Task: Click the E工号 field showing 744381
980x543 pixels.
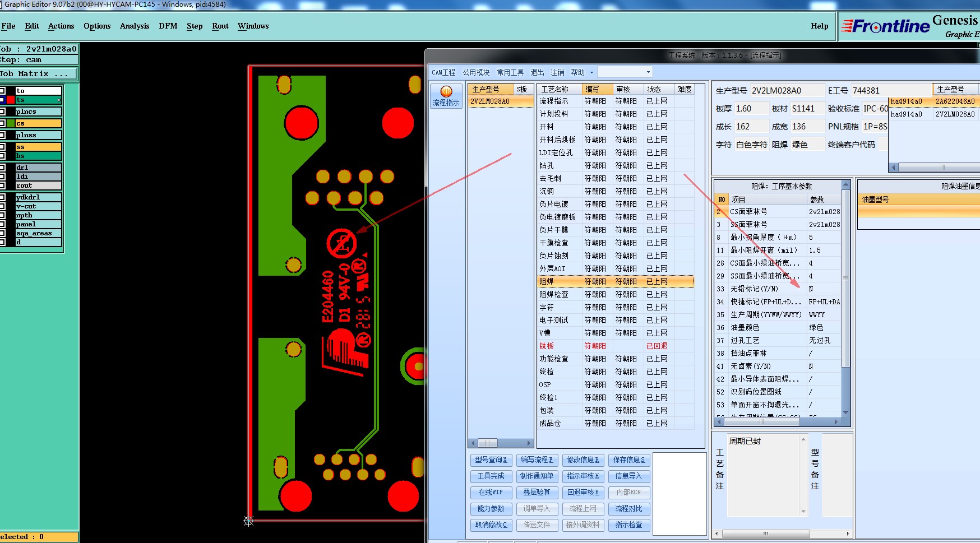Action: pos(891,90)
